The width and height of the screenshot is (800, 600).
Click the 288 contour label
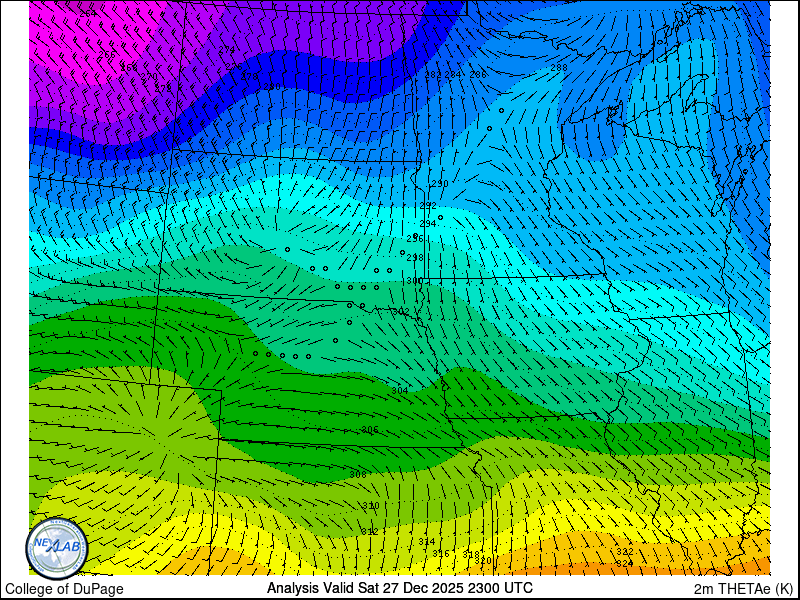[x=559, y=67]
